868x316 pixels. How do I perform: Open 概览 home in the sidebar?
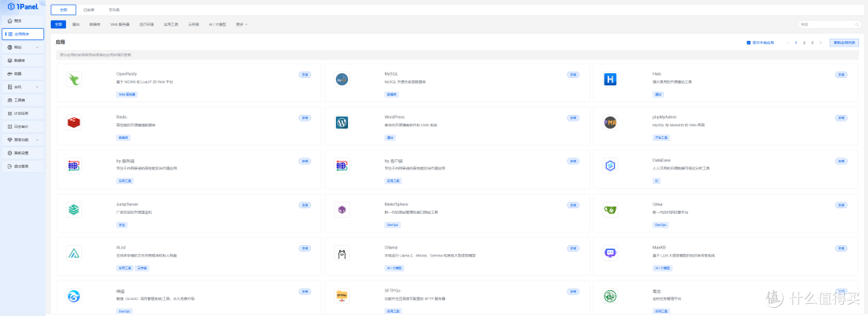point(23,20)
